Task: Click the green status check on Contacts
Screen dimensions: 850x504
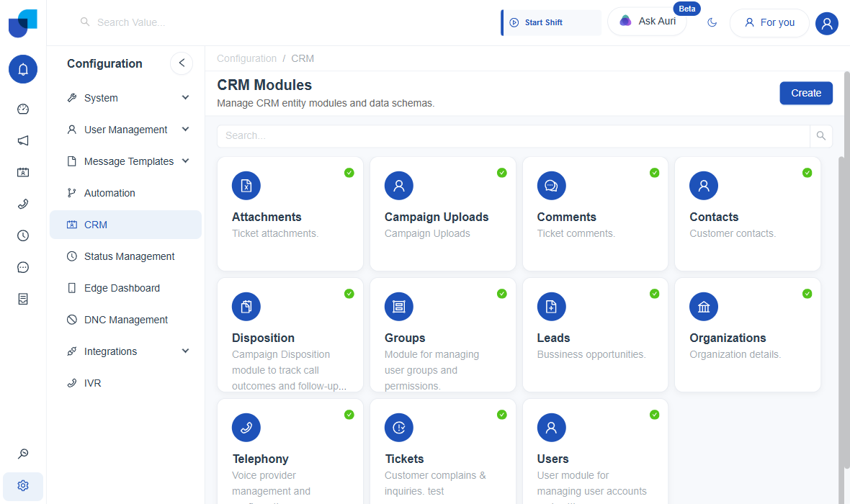Action: pyautogui.click(x=807, y=173)
